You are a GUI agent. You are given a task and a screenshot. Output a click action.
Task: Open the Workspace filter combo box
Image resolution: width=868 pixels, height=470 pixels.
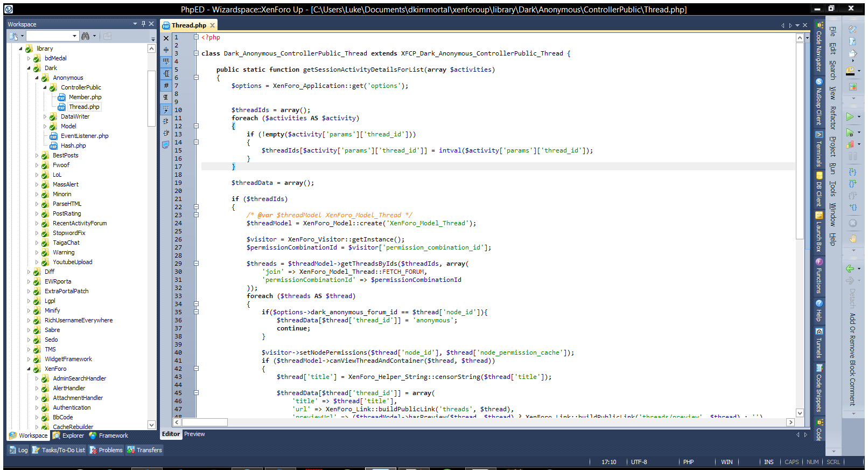(x=53, y=36)
